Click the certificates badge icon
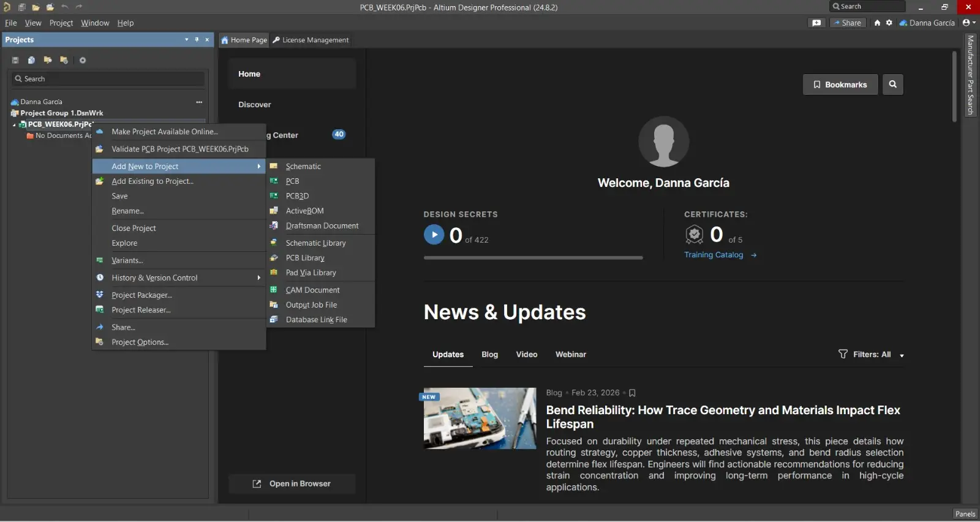The image size is (980, 522). pyautogui.click(x=694, y=234)
